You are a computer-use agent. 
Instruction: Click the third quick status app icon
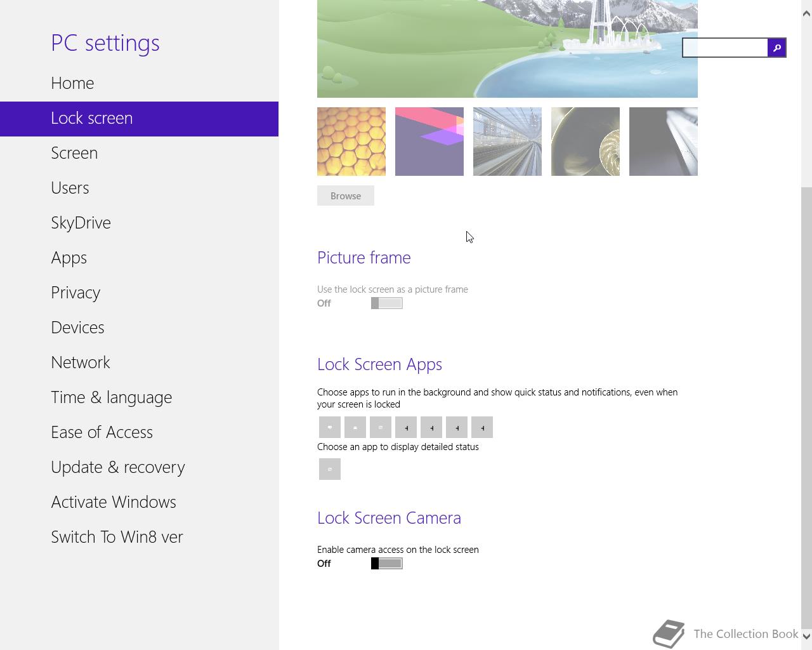381,427
